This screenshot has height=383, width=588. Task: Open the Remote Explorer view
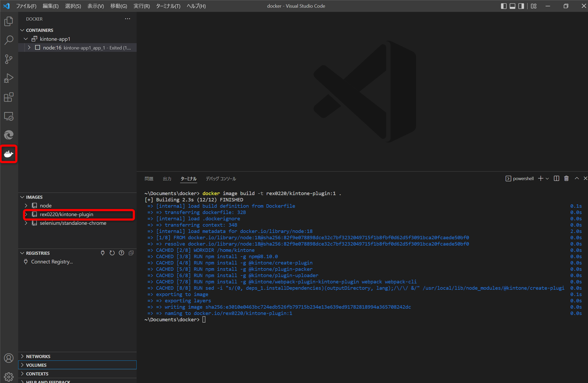pos(9,116)
